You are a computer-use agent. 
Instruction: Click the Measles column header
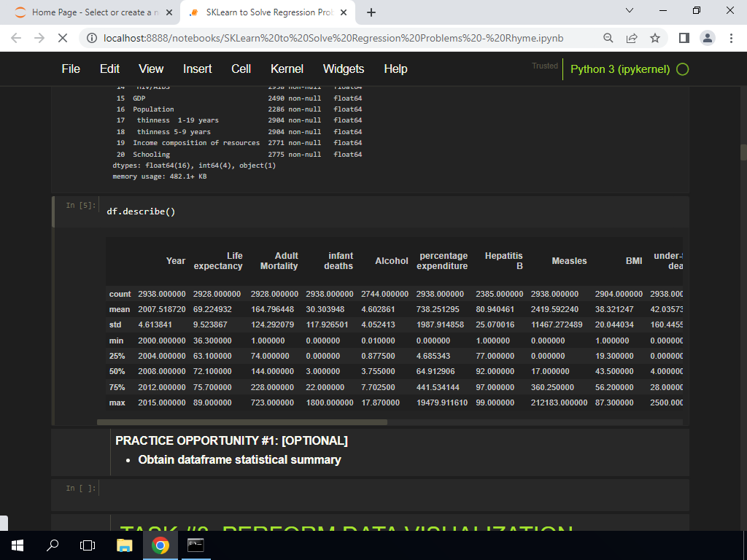tap(569, 261)
